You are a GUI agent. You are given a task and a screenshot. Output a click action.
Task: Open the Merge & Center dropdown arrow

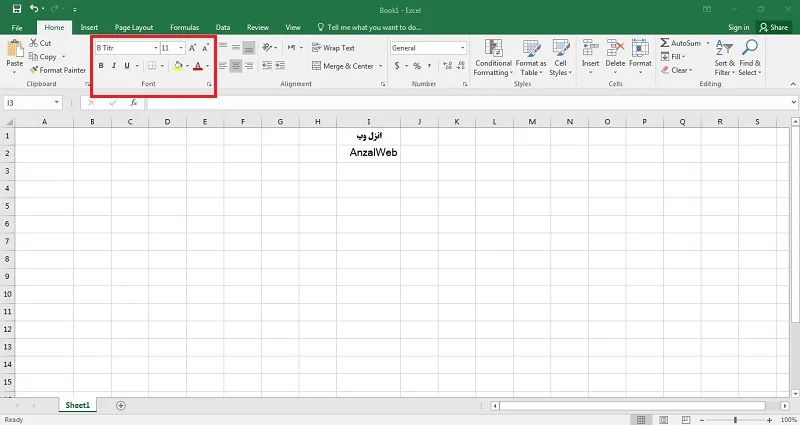click(x=381, y=66)
